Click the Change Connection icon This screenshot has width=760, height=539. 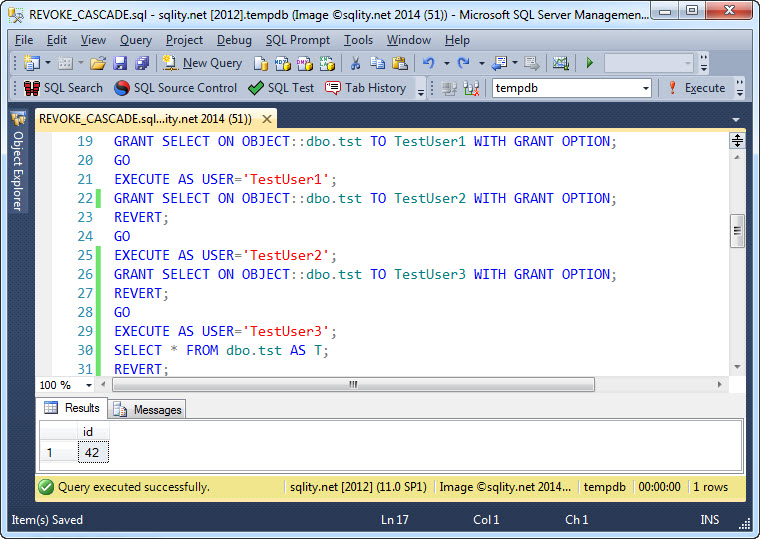point(472,88)
